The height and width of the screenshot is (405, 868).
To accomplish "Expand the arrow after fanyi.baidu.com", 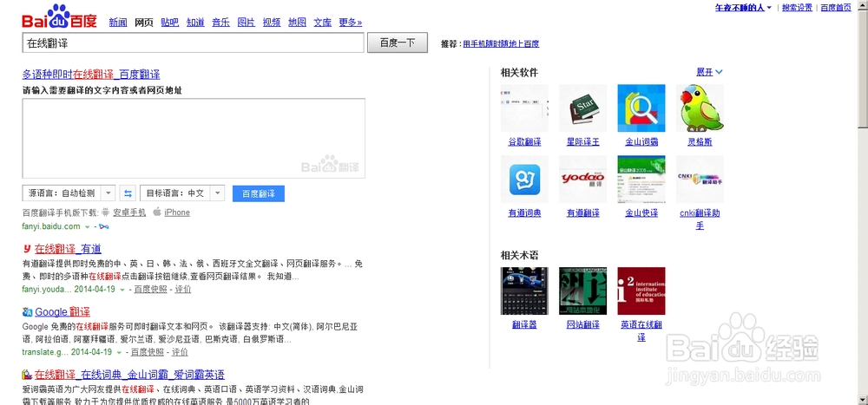I will (87, 227).
